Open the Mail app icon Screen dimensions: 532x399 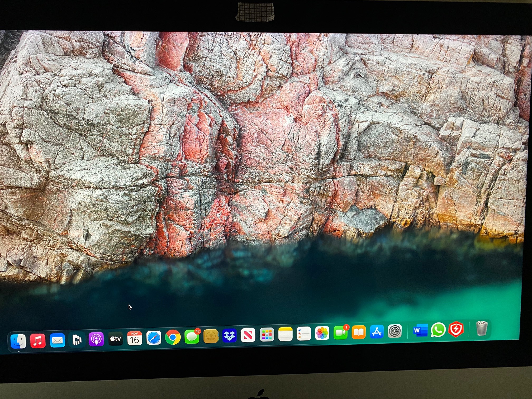[57, 340]
